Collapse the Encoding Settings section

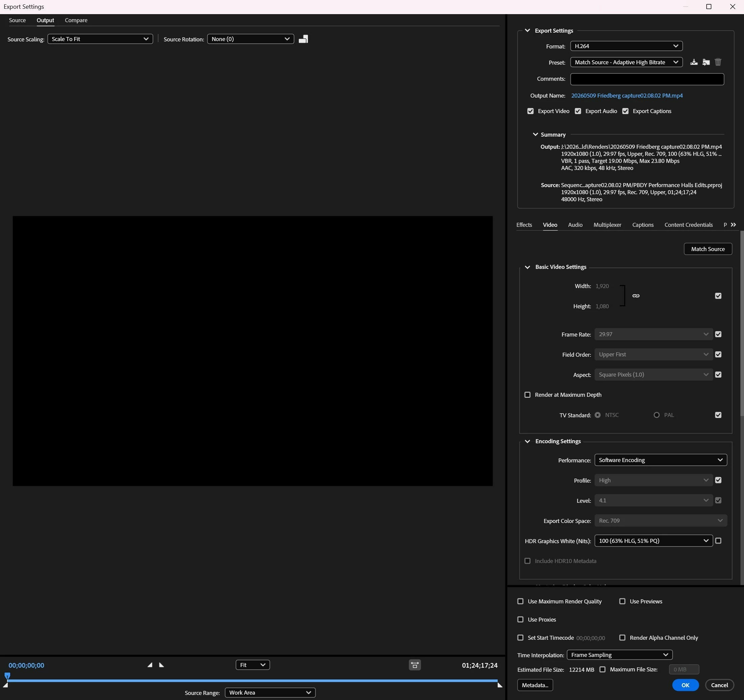[527, 441]
